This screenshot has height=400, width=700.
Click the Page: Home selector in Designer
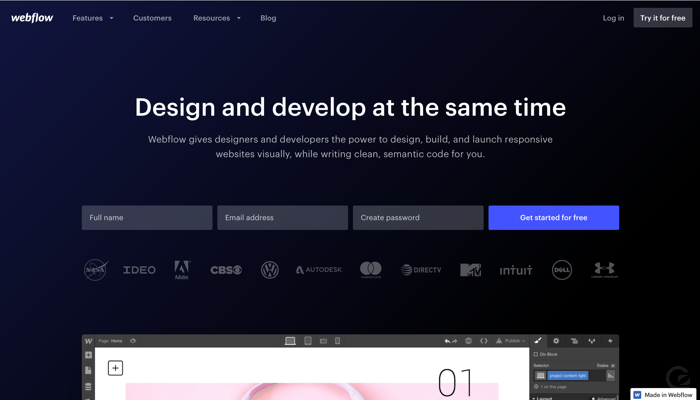[110, 341]
